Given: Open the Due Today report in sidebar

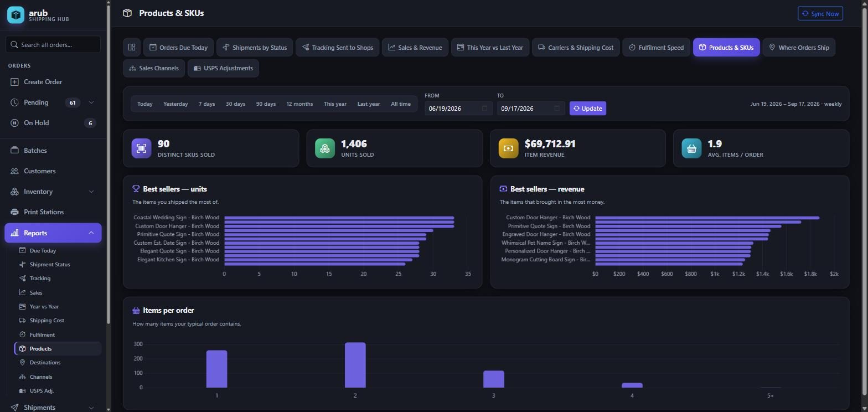Looking at the screenshot, I should [58, 251].
